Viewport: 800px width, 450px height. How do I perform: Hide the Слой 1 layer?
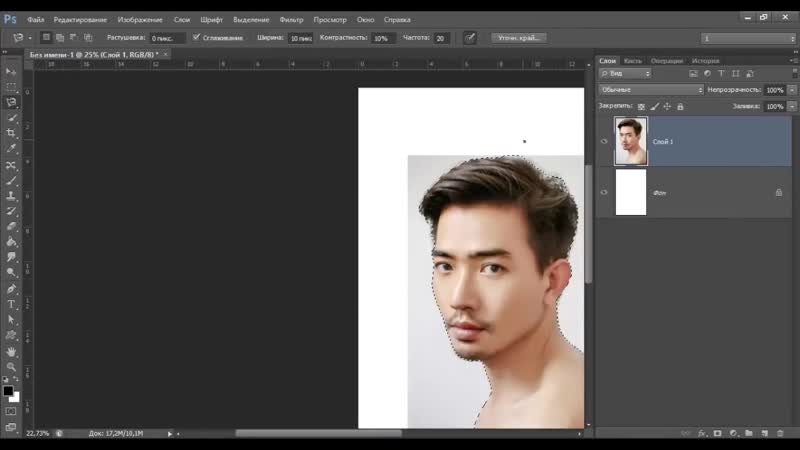(604, 142)
